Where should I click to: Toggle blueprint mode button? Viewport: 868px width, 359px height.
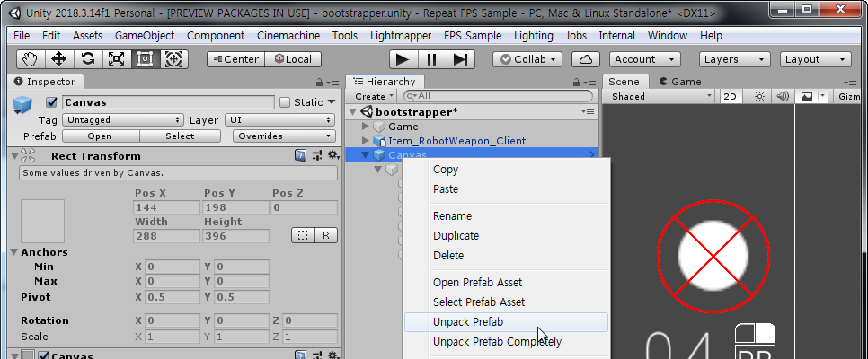tap(303, 236)
